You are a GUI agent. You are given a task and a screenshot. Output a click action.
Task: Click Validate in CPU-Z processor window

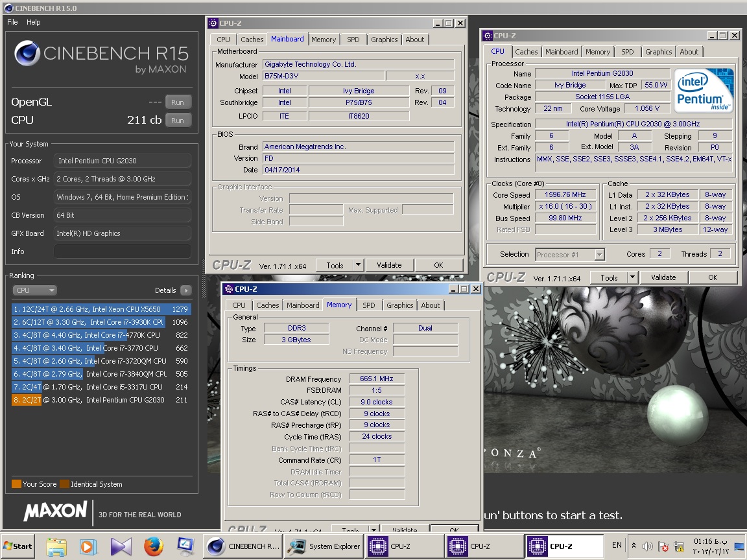click(x=663, y=277)
